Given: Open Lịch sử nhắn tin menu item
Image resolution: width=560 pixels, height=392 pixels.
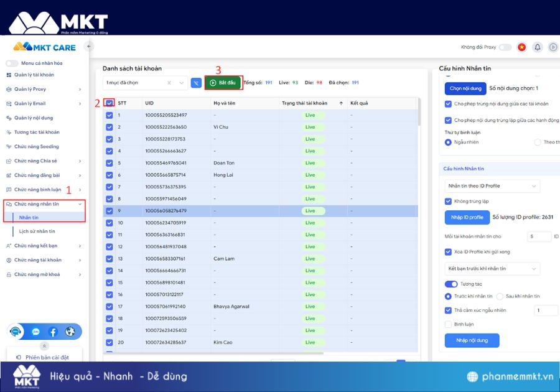Looking at the screenshot, I should click(x=37, y=231).
